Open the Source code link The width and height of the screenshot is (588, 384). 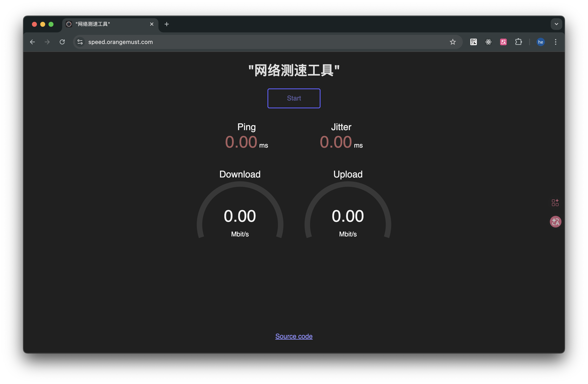tap(294, 336)
